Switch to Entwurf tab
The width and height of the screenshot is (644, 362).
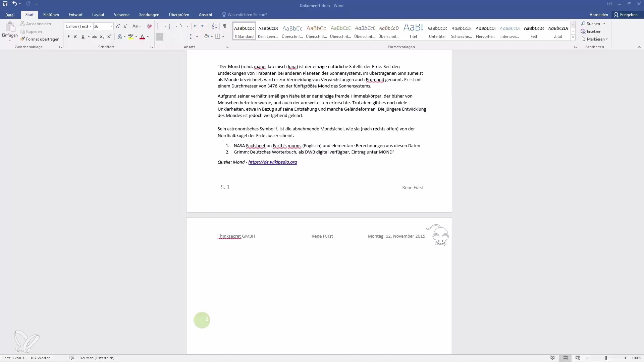tap(75, 15)
